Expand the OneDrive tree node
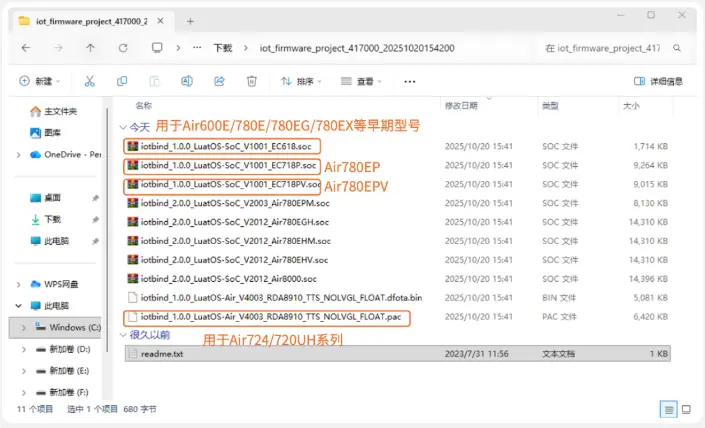The height and width of the screenshot is (428, 705). tap(18, 155)
